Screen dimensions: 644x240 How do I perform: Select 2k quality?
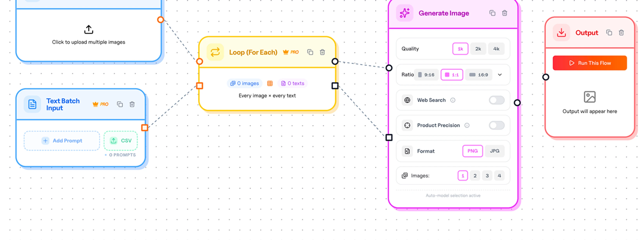click(478, 49)
